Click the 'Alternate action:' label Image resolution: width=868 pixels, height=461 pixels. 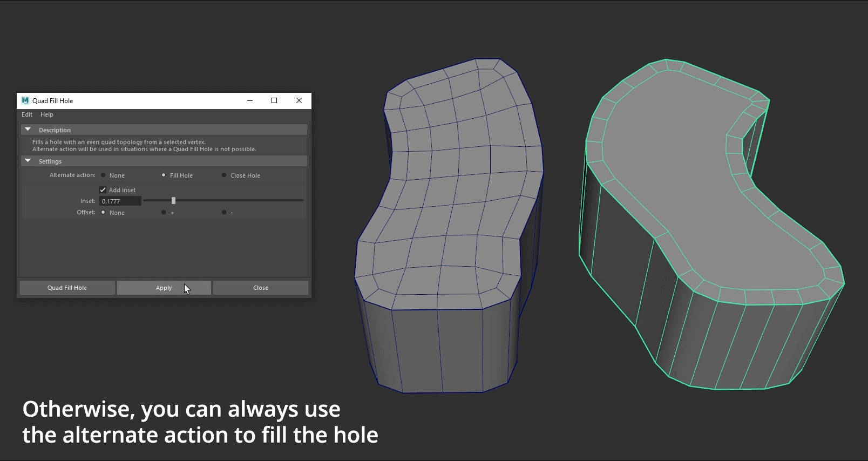coord(72,175)
